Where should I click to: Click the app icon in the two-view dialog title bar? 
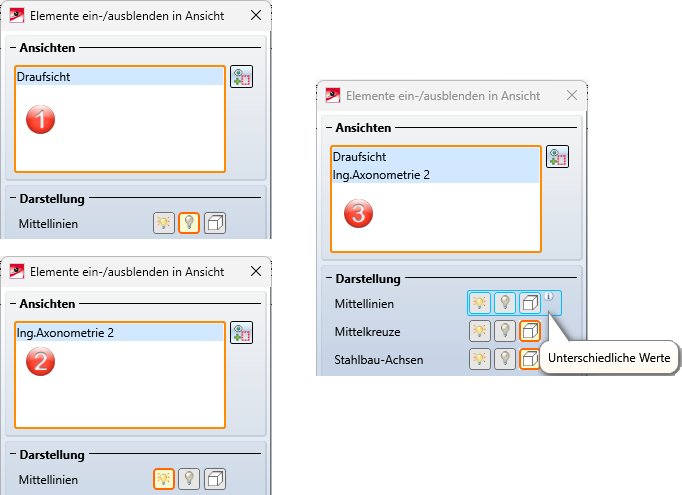333,96
